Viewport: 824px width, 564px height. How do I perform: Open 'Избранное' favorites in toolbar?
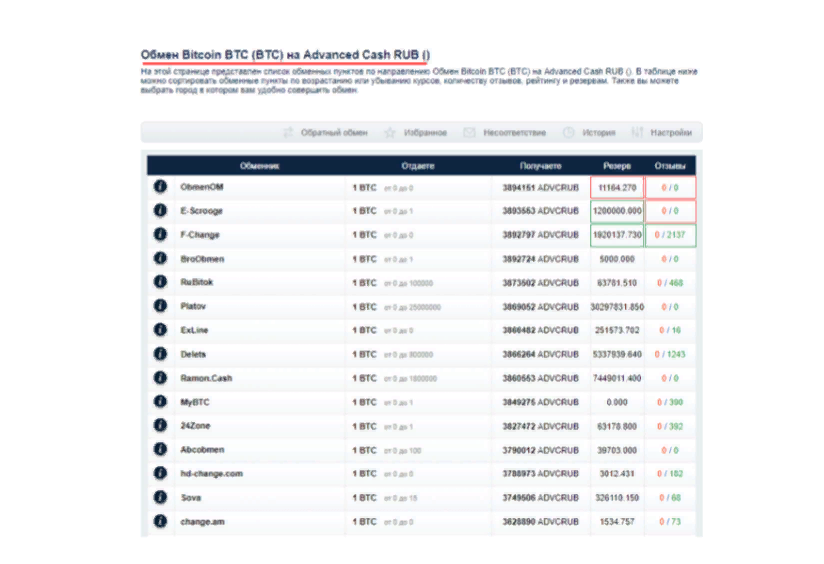[x=416, y=132]
